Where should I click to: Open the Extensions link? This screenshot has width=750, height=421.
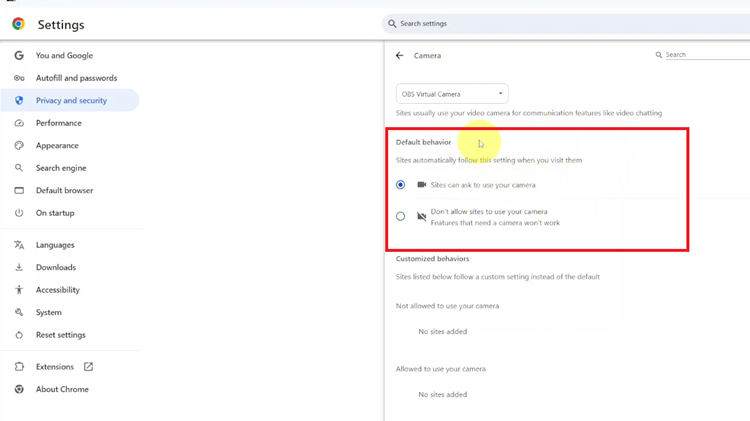pos(55,367)
